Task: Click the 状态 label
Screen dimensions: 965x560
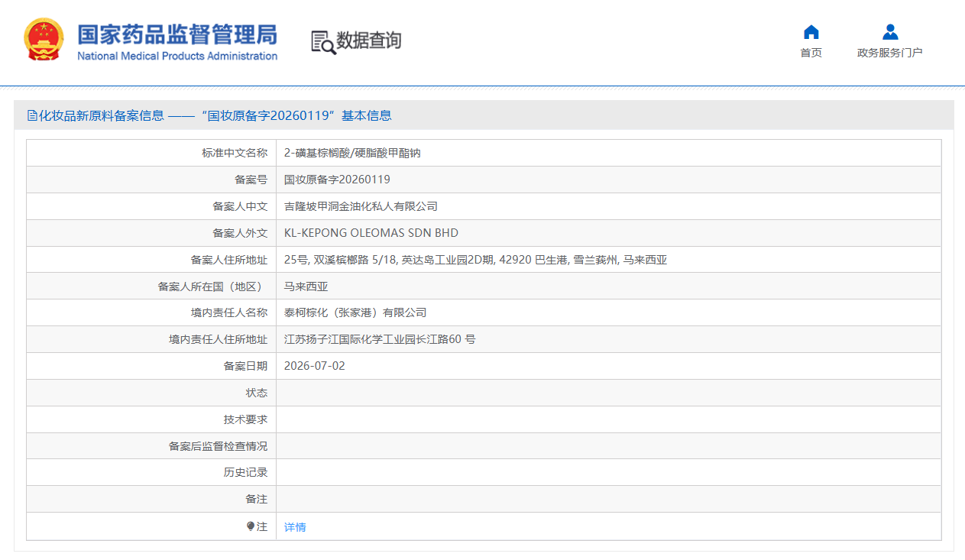Action: click(x=257, y=393)
